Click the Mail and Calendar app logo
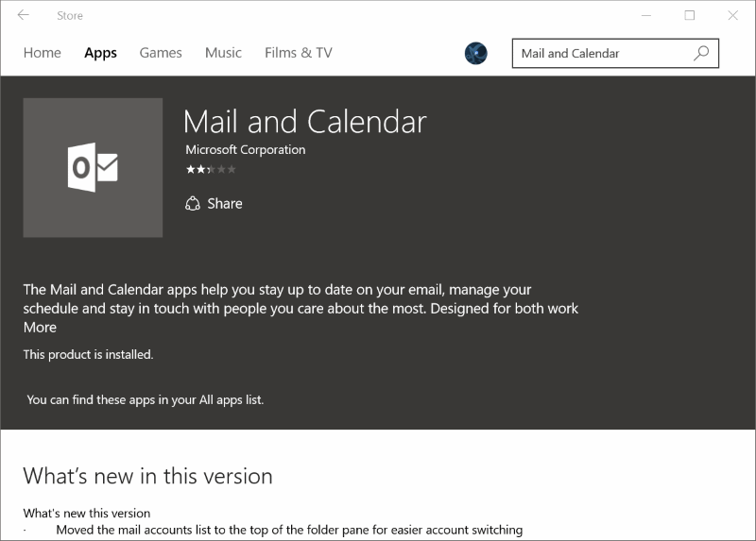 [93, 168]
